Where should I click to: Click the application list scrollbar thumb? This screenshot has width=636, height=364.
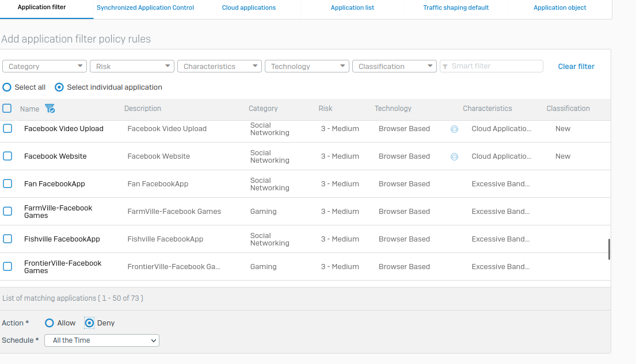tap(609, 250)
